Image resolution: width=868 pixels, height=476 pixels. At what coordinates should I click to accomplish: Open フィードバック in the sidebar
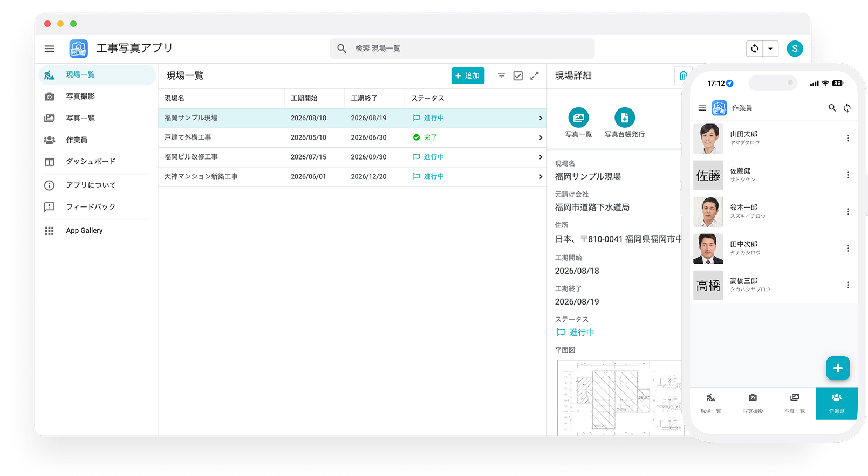click(98, 207)
